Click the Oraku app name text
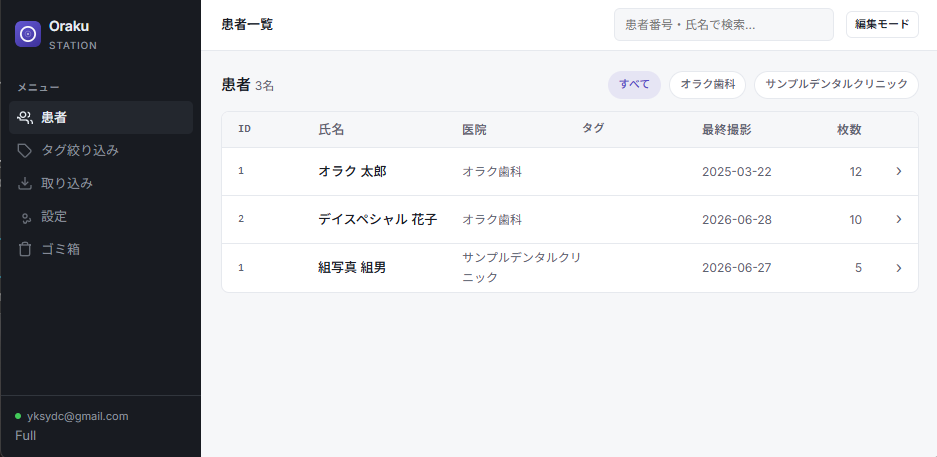 (x=69, y=26)
